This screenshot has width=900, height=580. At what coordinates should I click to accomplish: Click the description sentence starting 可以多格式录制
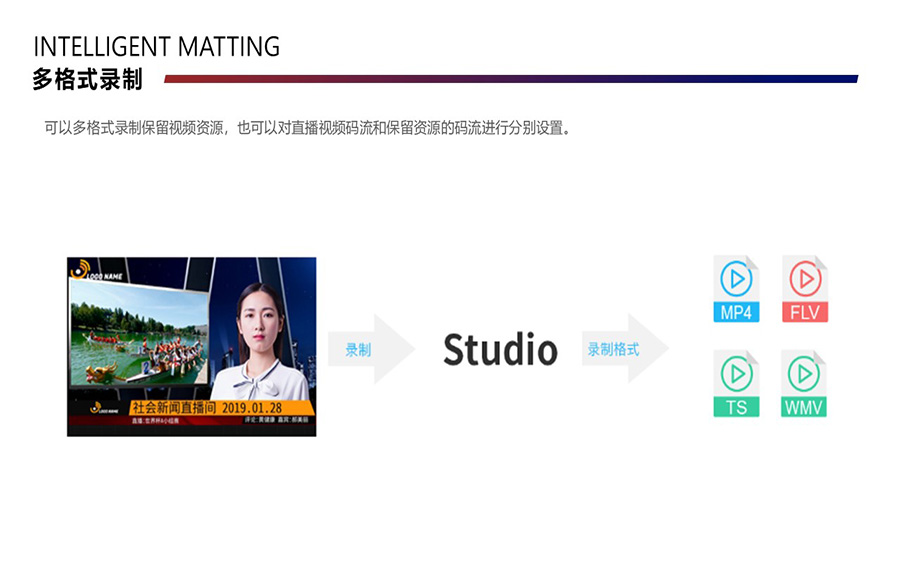coord(308,127)
